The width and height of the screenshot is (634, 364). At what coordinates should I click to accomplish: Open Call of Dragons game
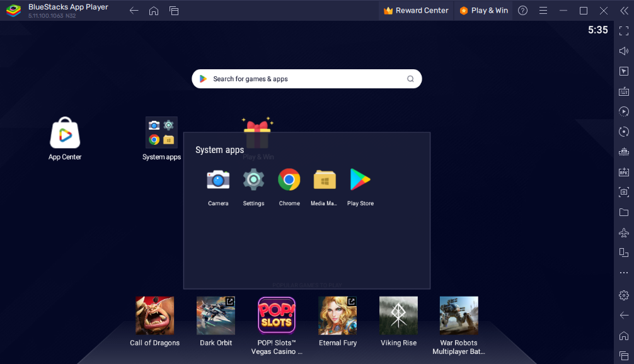(155, 316)
